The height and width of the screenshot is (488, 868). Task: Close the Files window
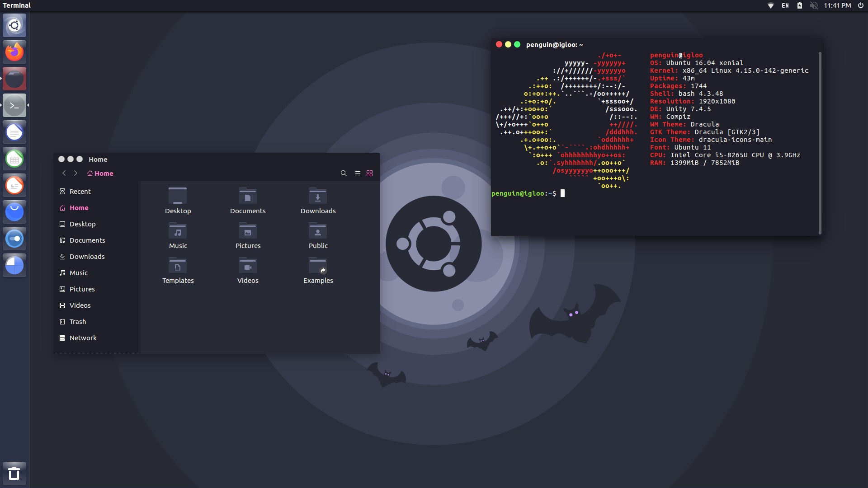point(61,159)
